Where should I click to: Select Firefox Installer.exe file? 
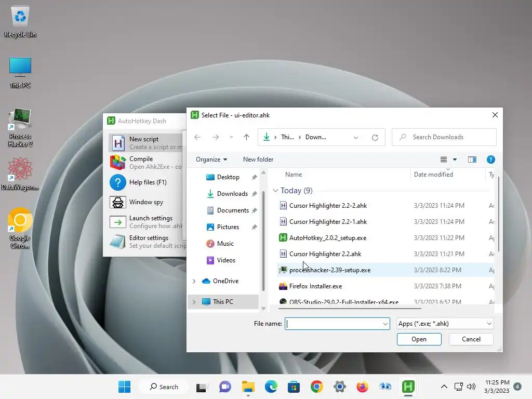click(x=385, y=286)
